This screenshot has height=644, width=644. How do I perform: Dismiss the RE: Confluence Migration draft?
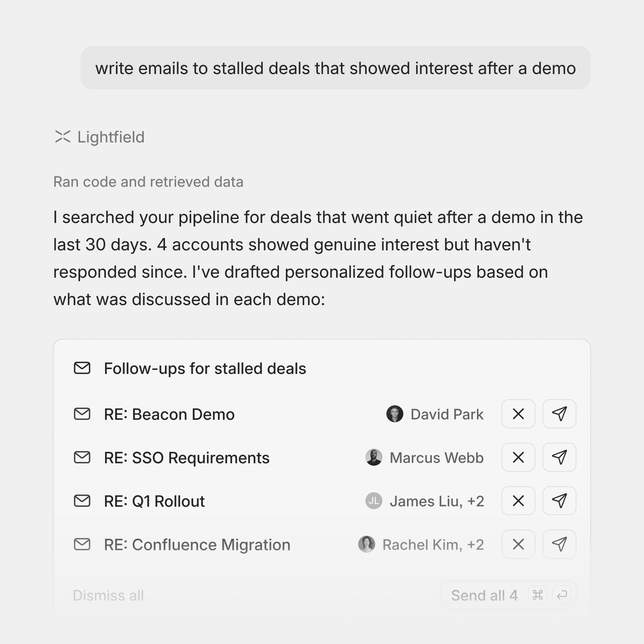click(x=518, y=544)
